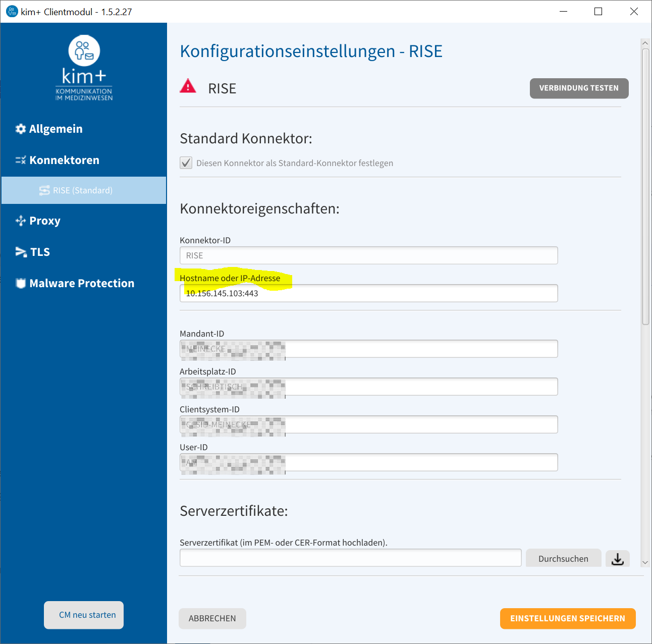The width and height of the screenshot is (652, 644).
Task: Close the kim+ Clientmodul window
Action: (634, 12)
